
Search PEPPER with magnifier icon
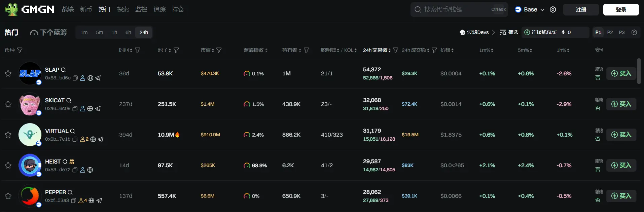[x=70, y=192]
